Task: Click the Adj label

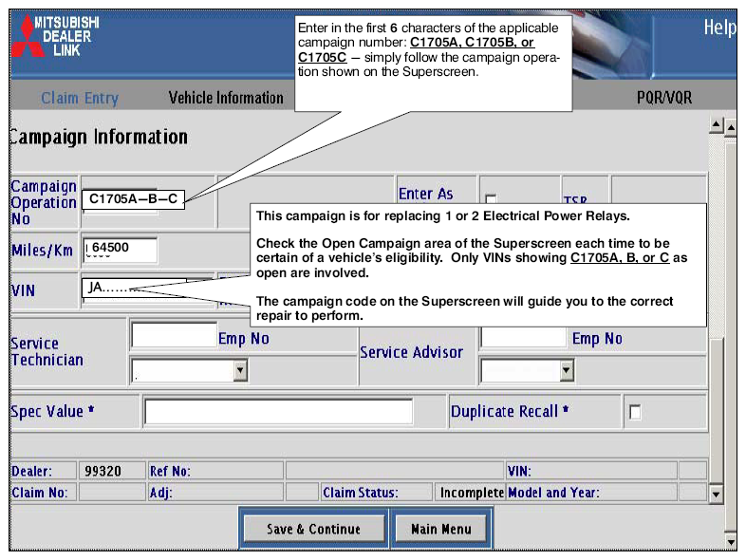Action: click(160, 493)
